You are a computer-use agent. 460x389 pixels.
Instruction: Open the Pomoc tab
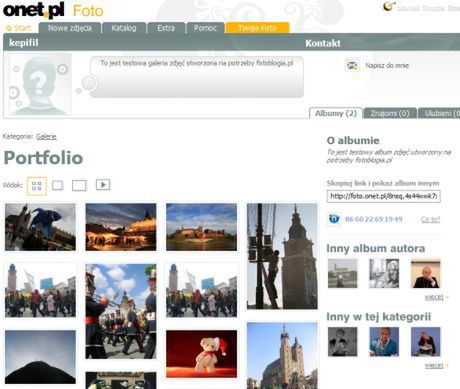[205, 28]
